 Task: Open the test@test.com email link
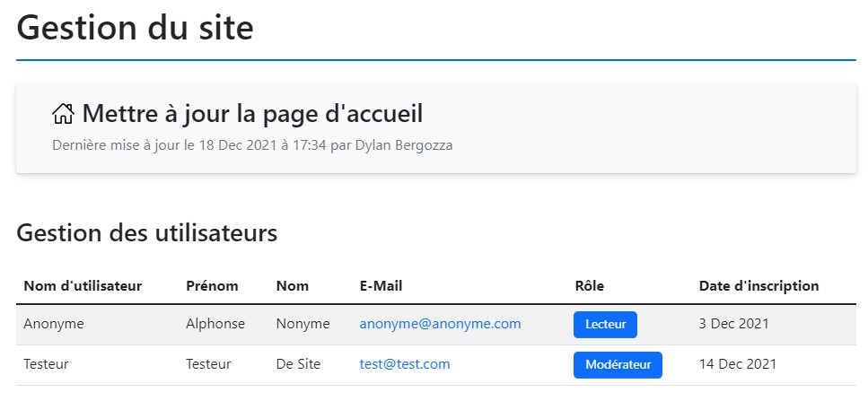tap(404, 364)
